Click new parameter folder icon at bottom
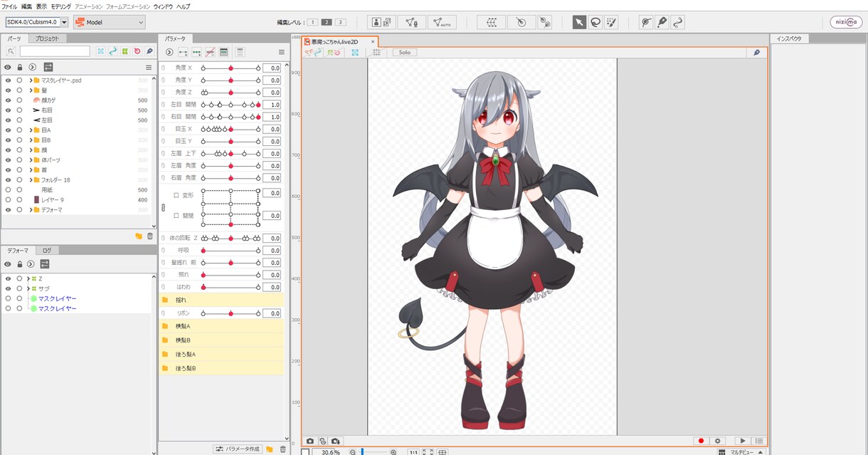868x455 pixels. pyautogui.click(x=270, y=449)
